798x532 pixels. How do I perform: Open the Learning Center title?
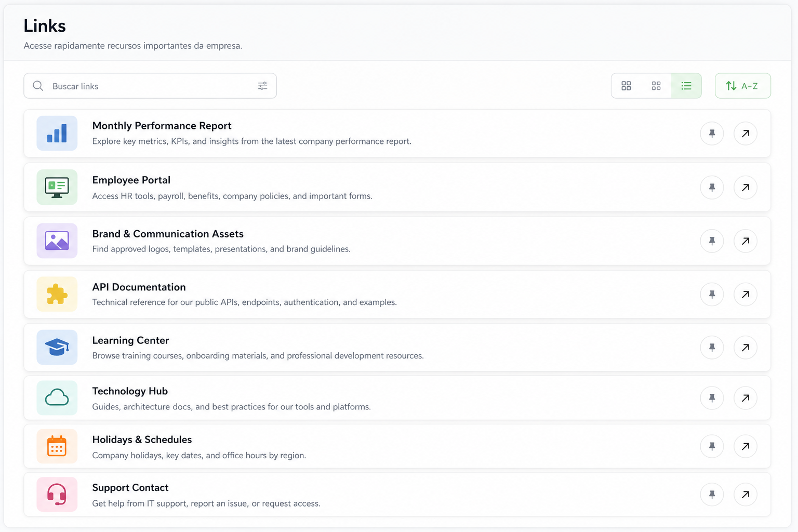pyautogui.click(x=131, y=341)
